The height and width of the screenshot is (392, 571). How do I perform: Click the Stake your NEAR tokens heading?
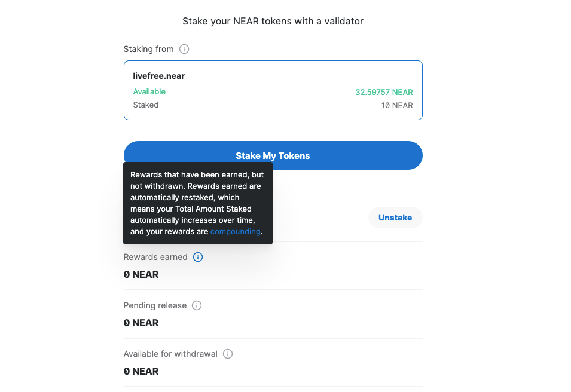273,22
